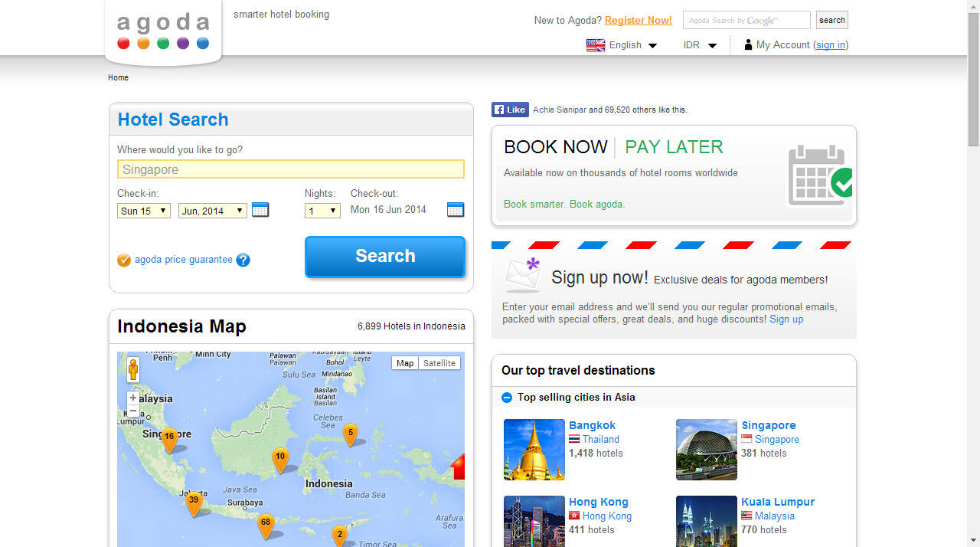Click the Book smarter. Book agoda. link
The width and height of the screenshot is (980, 547).
tap(564, 204)
